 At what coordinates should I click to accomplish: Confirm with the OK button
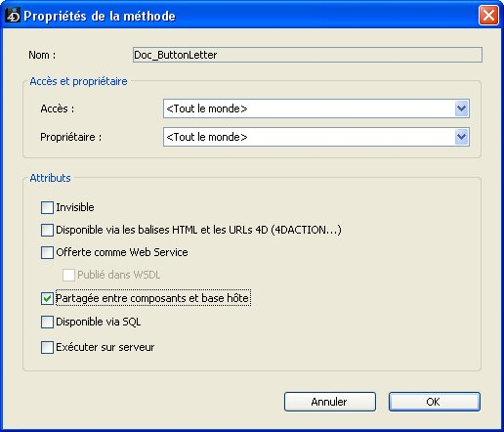435,402
